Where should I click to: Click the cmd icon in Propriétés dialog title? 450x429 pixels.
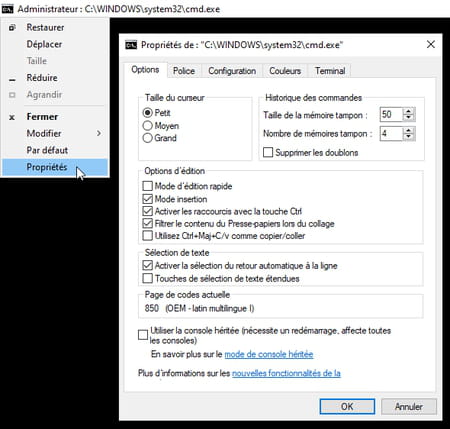131,45
